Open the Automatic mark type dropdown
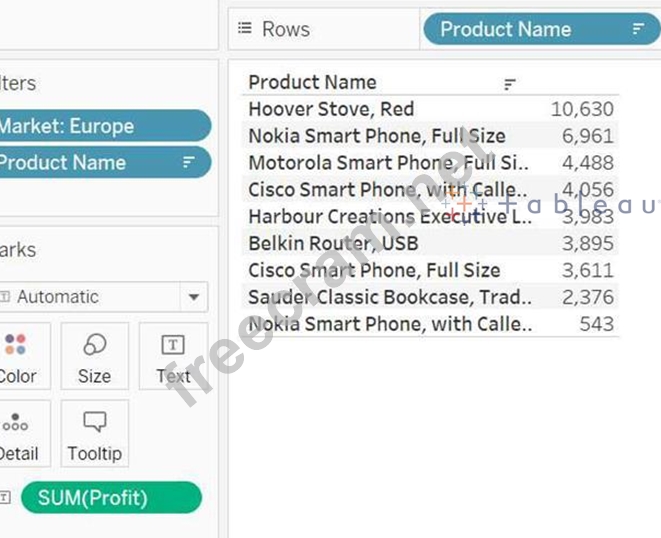The image size is (661, 538). pos(192,297)
